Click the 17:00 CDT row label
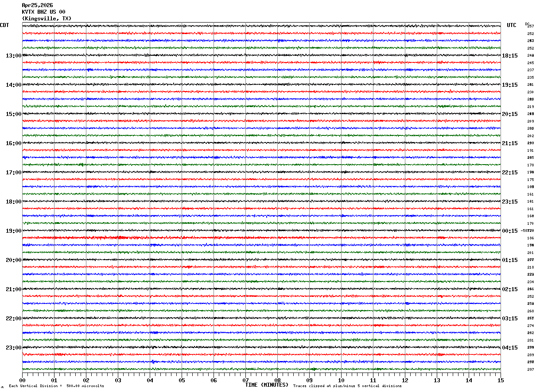The width and height of the screenshot is (536, 392). coord(13,173)
